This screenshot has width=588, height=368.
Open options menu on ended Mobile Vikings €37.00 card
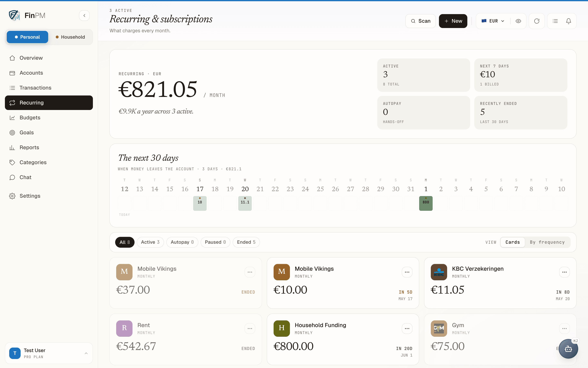250,272
